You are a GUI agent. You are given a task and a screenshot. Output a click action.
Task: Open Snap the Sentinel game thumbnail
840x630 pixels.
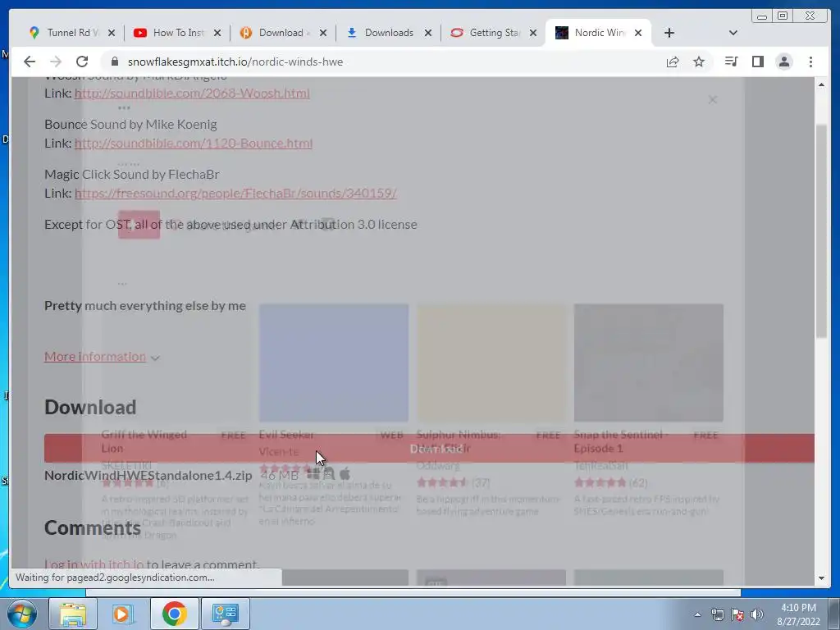point(649,363)
